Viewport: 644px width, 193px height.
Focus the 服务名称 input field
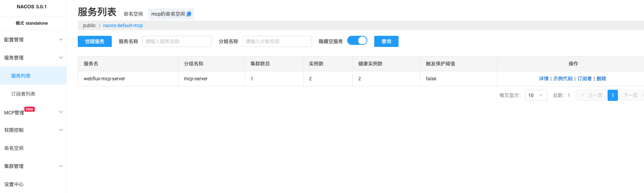tap(177, 41)
